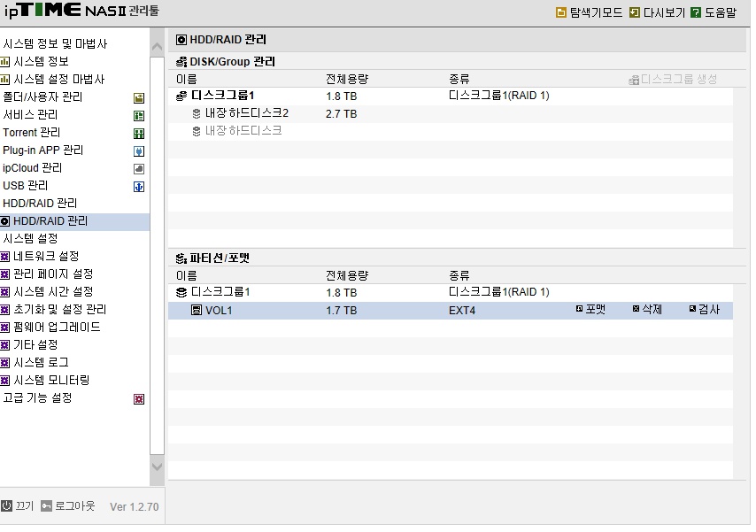The image size is (756, 532).
Task: Select 디스크그룹1 under 파티션/포맷
Action: [x=220, y=292]
